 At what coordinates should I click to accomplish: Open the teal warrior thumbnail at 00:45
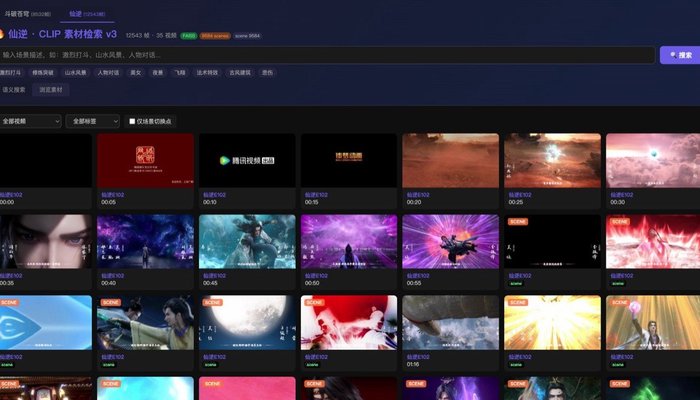(247, 242)
